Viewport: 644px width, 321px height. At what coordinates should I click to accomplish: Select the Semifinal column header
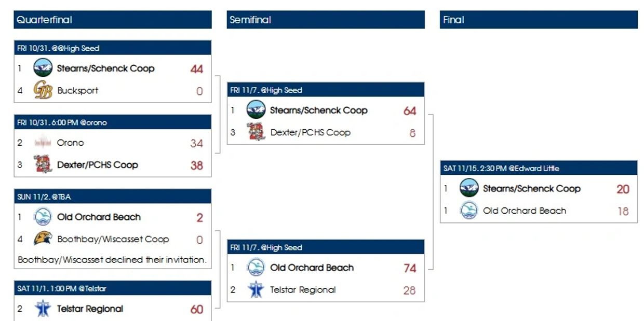pyautogui.click(x=326, y=20)
